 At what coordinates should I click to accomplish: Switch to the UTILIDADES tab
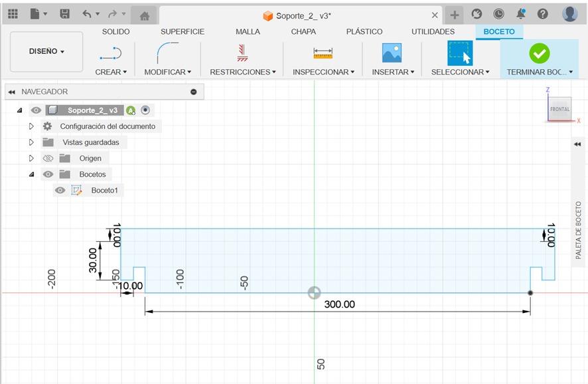point(433,32)
